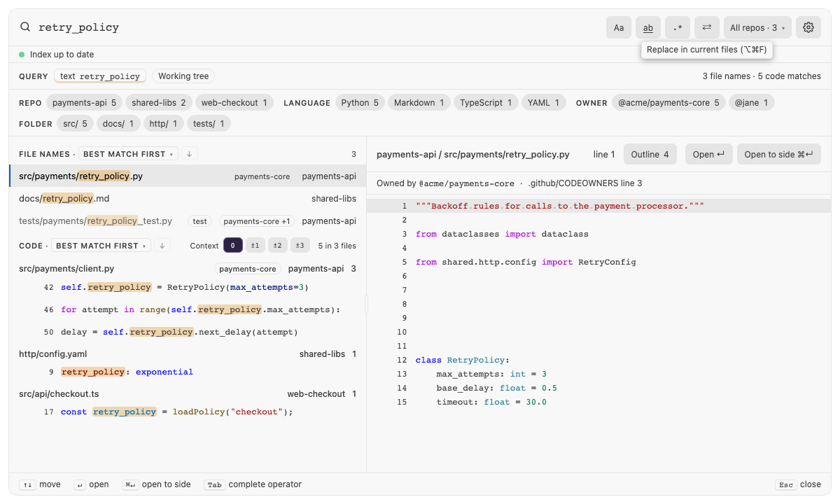This screenshot has width=840, height=504.
Task: Click the search magnifier icon
Action: pyautogui.click(x=25, y=27)
